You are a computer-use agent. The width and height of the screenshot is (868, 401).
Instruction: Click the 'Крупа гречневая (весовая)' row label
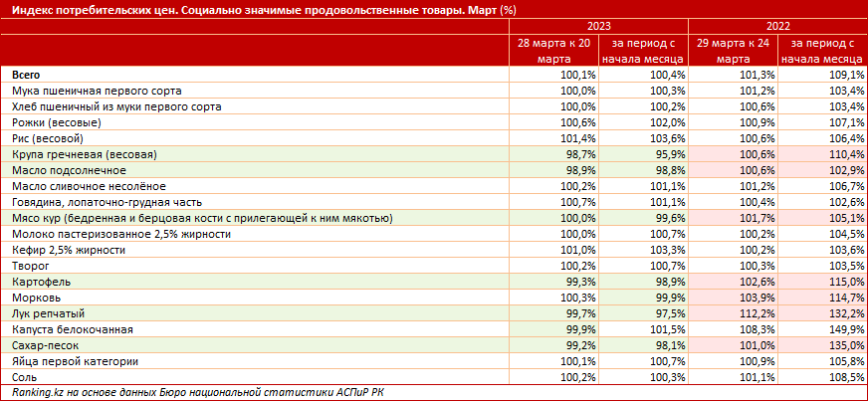85,154
